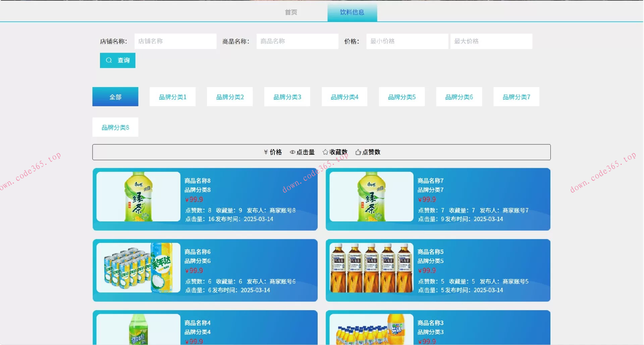Select the 全部 category filter

(115, 96)
